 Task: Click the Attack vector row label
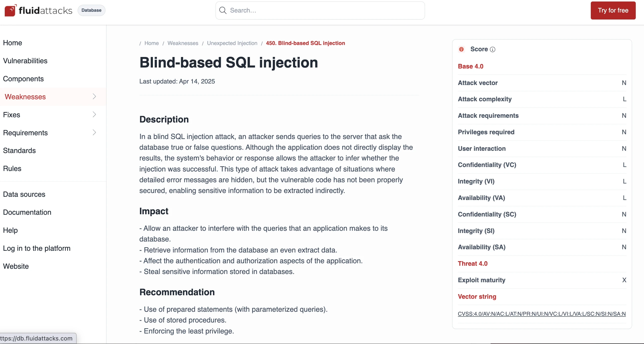coord(478,83)
